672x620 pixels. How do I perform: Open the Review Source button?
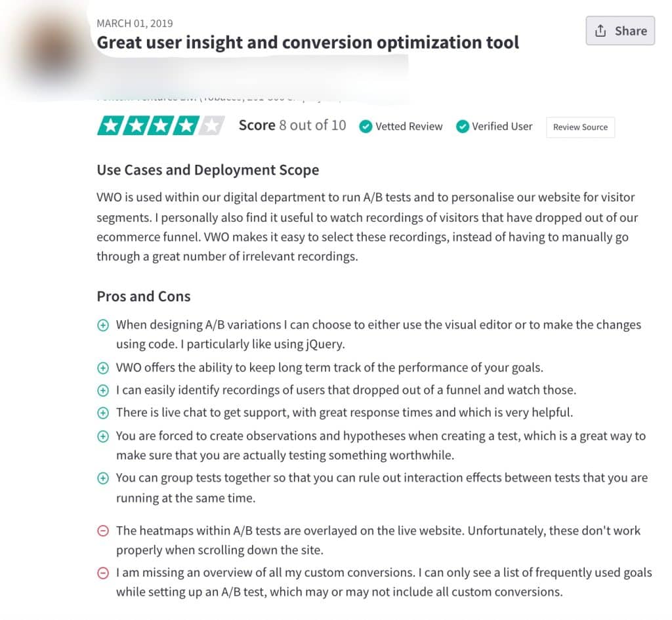[580, 127]
